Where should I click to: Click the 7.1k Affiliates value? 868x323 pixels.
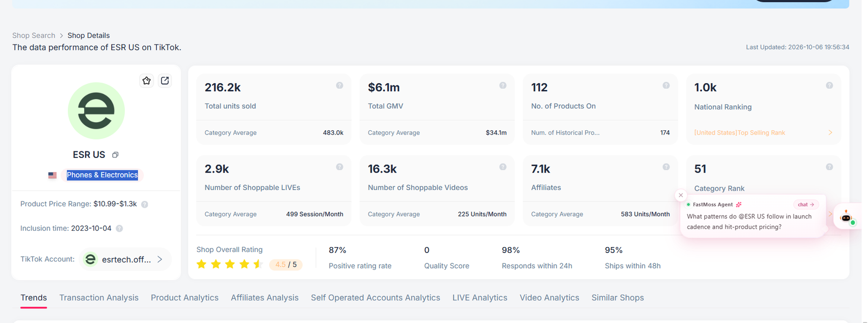540,169
